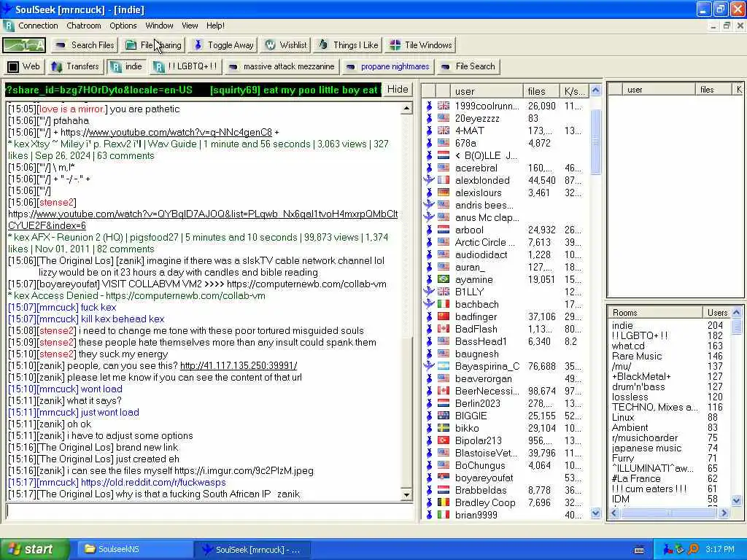Switch to the Transfers tab
747x560 pixels.
tap(75, 66)
